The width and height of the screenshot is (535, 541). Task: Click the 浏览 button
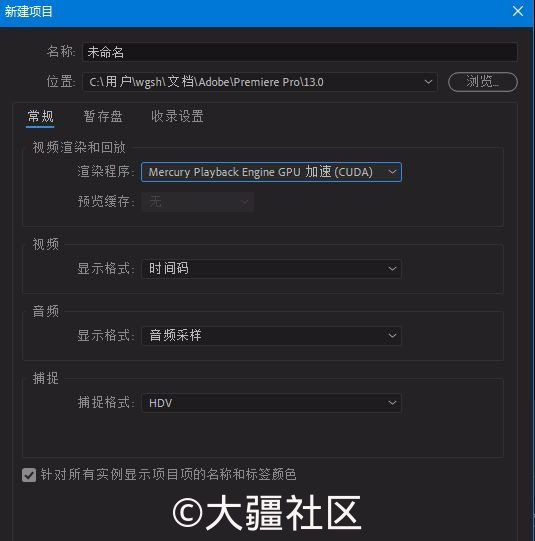[483, 82]
